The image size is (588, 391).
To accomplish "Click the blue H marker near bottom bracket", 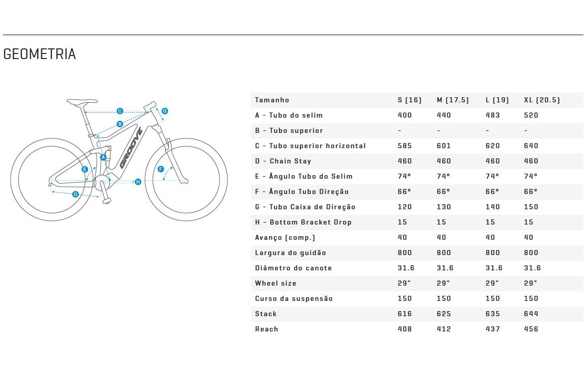I will pyautogui.click(x=138, y=182).
